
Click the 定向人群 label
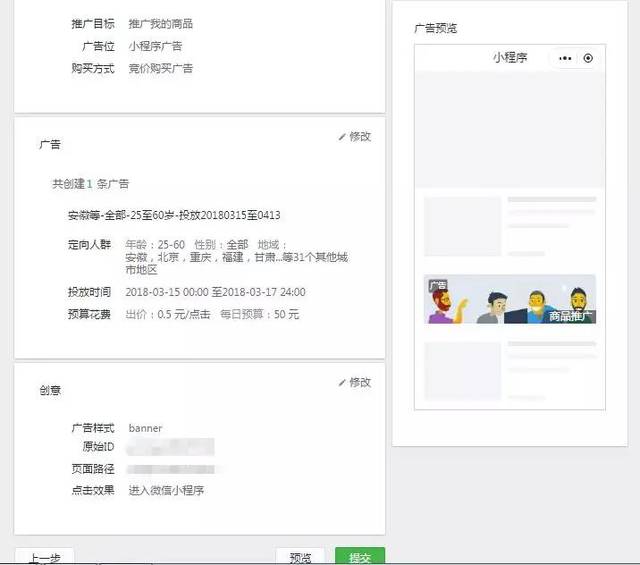click(x=89, y=245)
